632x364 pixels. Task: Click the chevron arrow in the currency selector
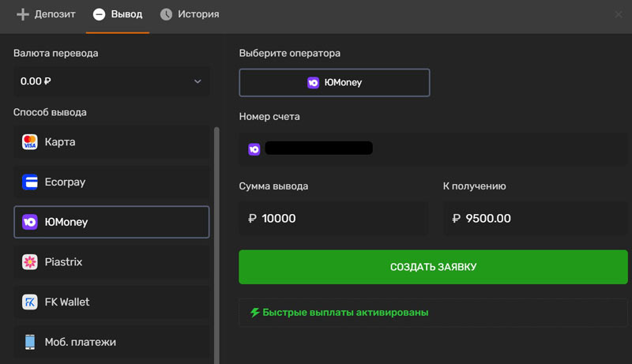(197, 81)
